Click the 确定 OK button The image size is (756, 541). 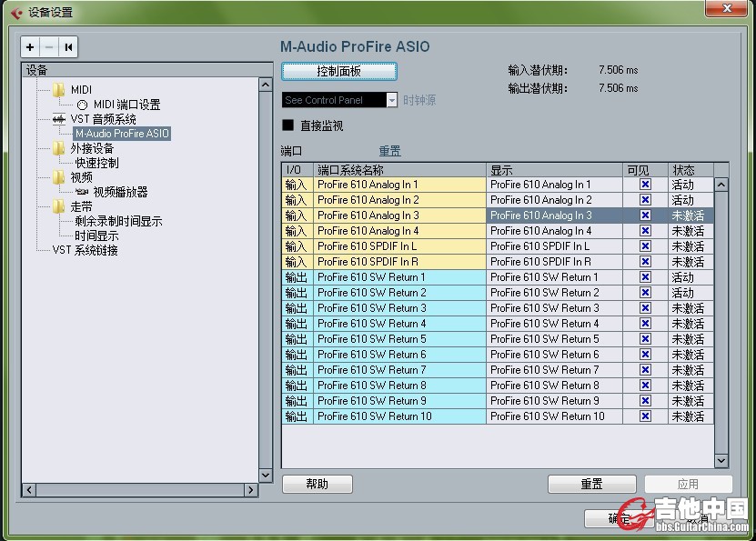[x=619, y=518]
